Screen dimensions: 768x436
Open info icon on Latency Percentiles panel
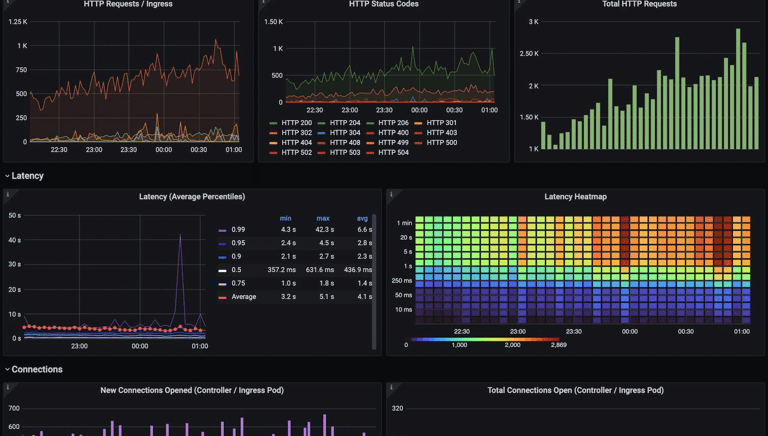pos(8,194)
